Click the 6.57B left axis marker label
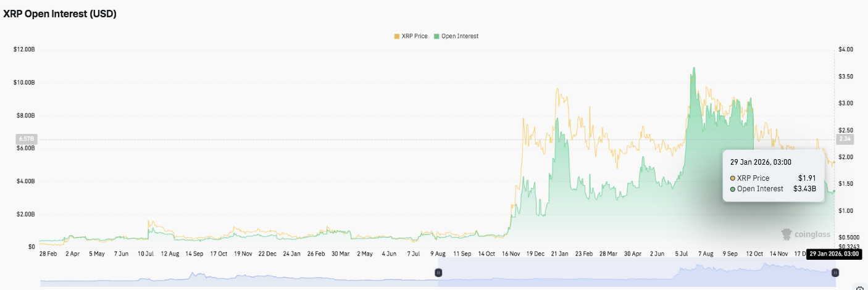868x290 pixels. (25, 140)
